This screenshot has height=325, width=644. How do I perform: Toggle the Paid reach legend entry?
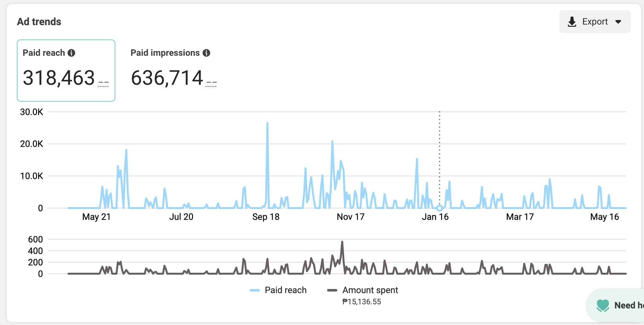278,290
